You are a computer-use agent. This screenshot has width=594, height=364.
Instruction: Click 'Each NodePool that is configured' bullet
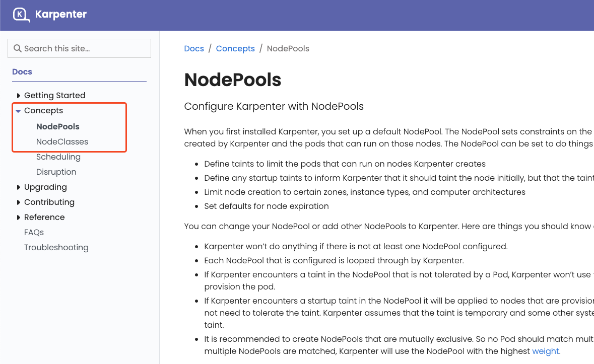[x=334, y=261]
